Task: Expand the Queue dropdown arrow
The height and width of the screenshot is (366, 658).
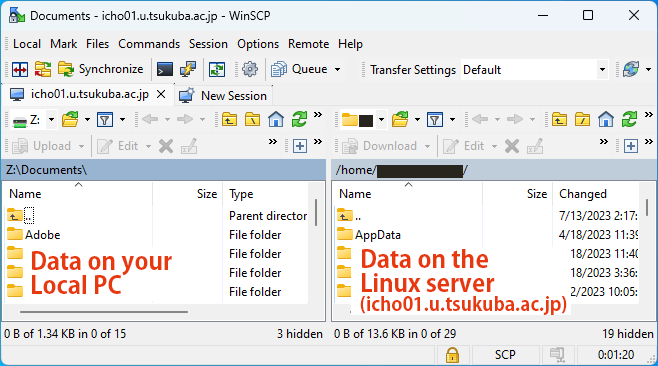Action: click(x=337, y=70)
